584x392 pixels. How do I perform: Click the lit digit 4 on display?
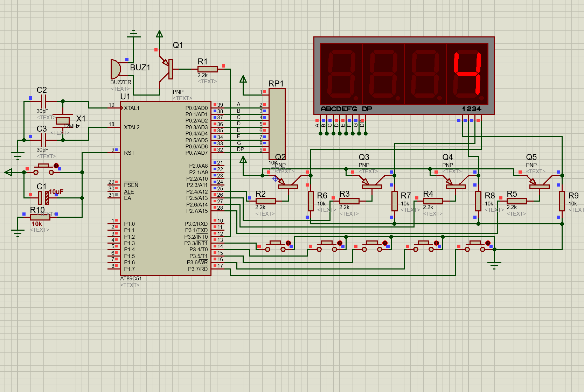(x=467, y=73)
